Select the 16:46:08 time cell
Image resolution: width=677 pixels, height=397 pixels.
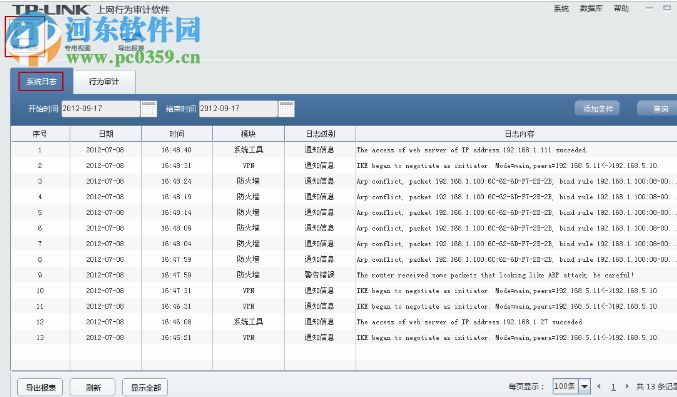tap(177, 322)
